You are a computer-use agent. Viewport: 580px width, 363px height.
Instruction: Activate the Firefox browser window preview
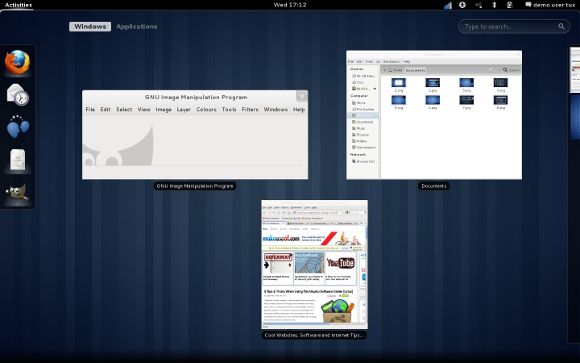(x=314, y=265)
